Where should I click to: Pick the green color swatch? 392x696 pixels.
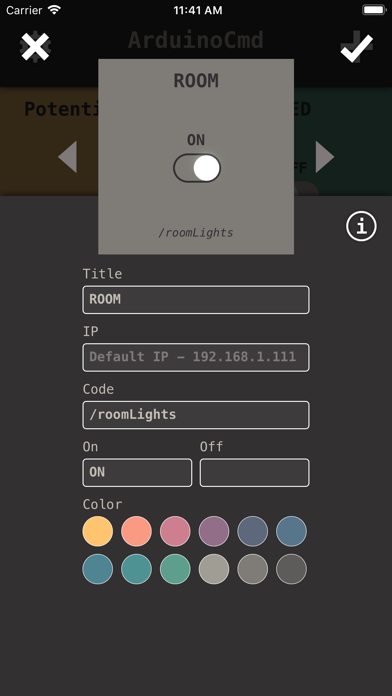coord(175,569)
